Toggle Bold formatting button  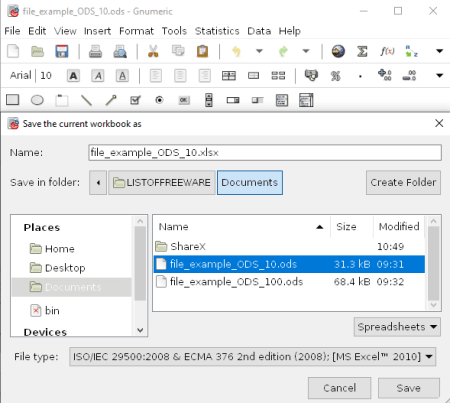[73, 76]
